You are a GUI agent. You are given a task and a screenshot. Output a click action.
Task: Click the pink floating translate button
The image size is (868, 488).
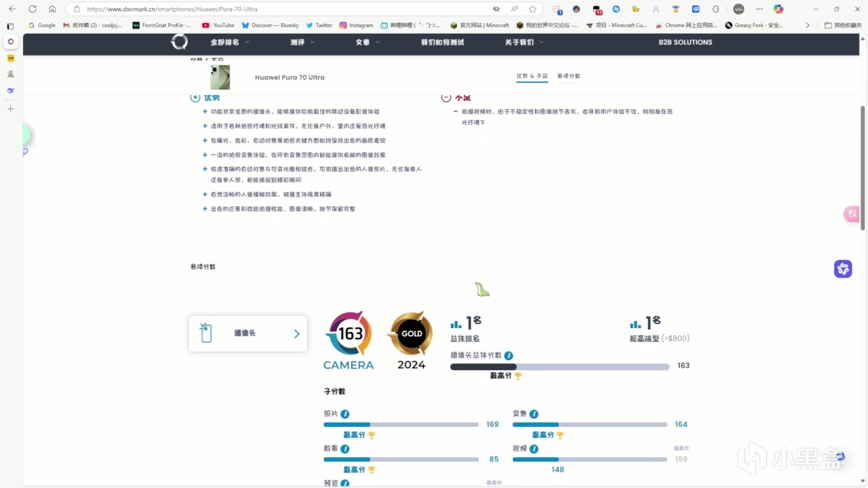pyautogui.click(x=852, y=214)
